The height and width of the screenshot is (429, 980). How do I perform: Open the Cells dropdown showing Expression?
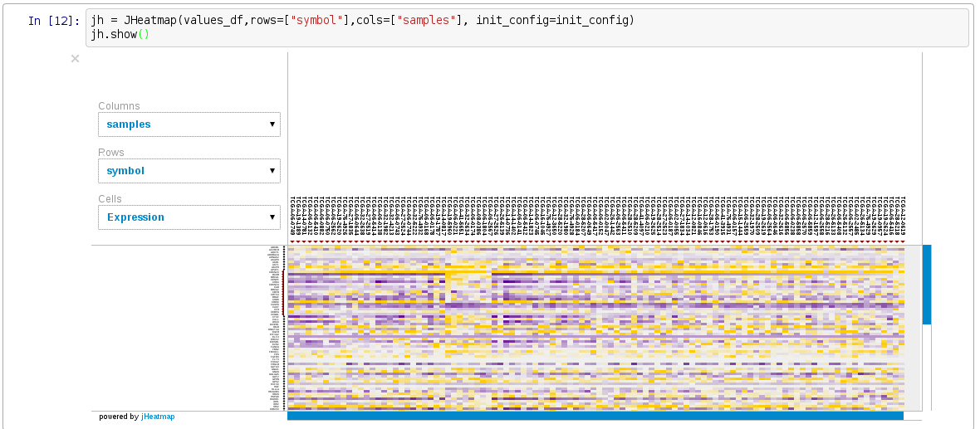189,217
